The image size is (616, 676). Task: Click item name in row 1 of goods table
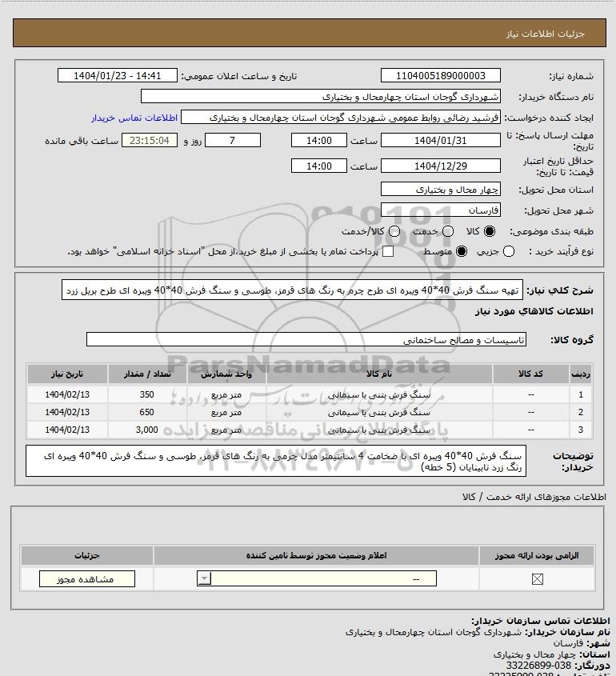(379, 394)
